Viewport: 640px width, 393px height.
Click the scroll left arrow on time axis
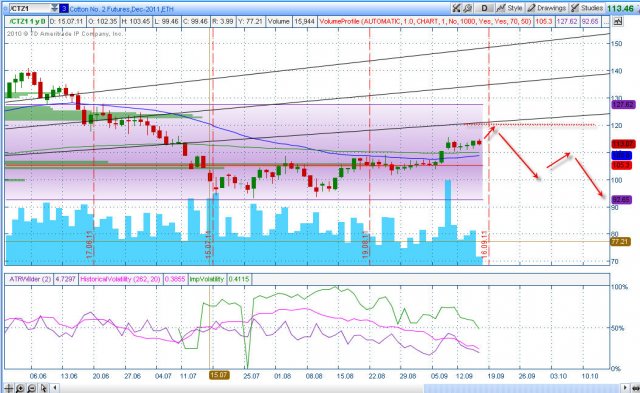tap(55, 388)
